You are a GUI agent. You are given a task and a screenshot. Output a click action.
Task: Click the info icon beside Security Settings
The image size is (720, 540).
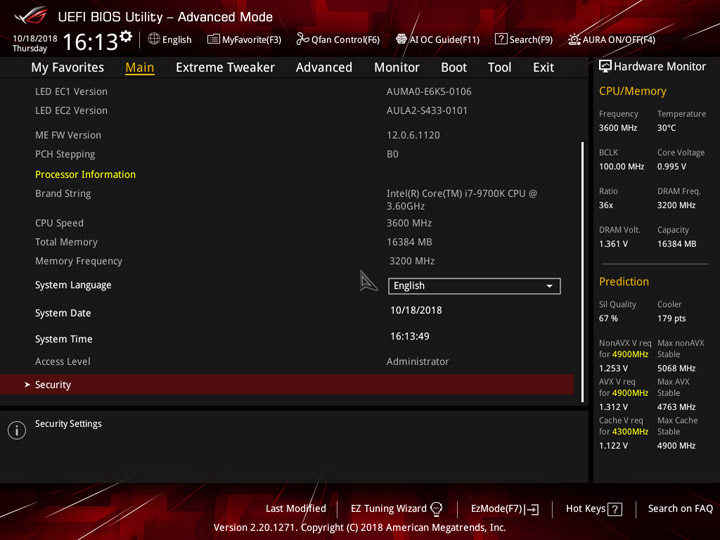[17, 430]
